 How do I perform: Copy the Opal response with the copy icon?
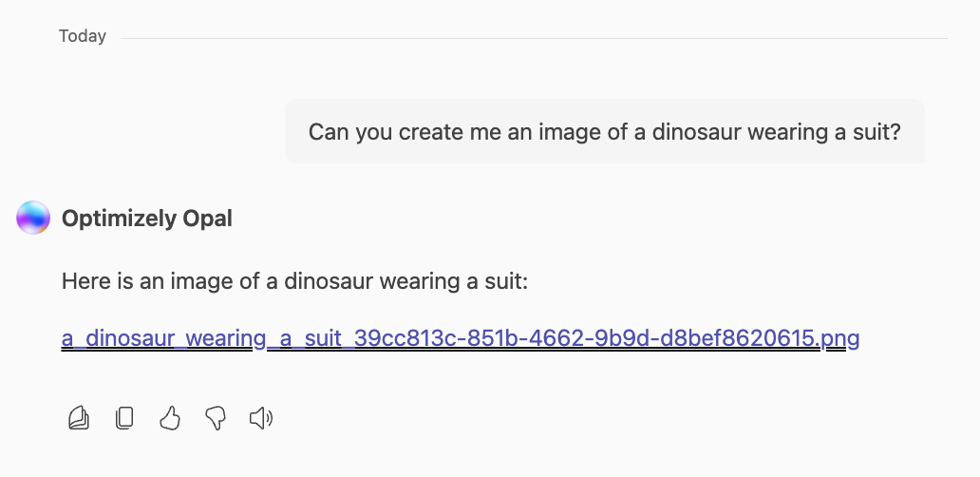point(124,418)
